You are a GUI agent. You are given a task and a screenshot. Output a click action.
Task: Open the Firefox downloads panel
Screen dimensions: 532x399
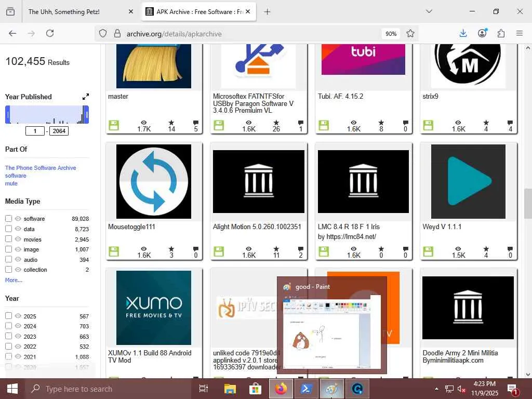463,33
